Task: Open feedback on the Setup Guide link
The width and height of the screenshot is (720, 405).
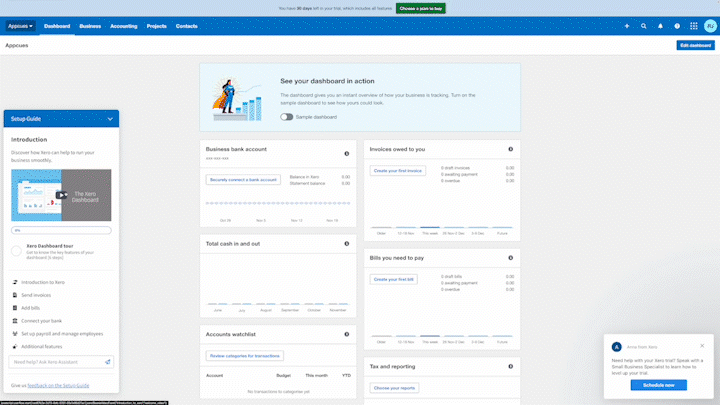Action: [58, 385]
